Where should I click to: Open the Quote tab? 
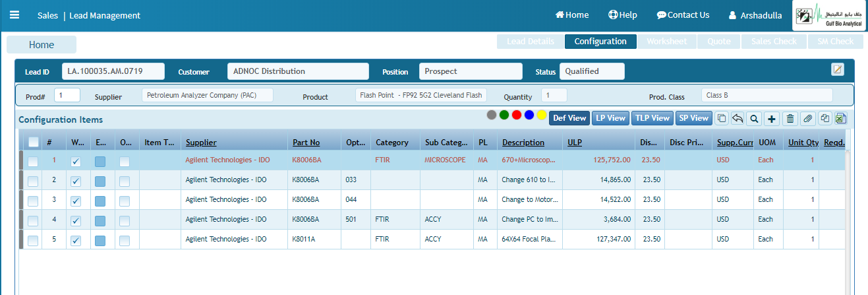coord(718,42)
